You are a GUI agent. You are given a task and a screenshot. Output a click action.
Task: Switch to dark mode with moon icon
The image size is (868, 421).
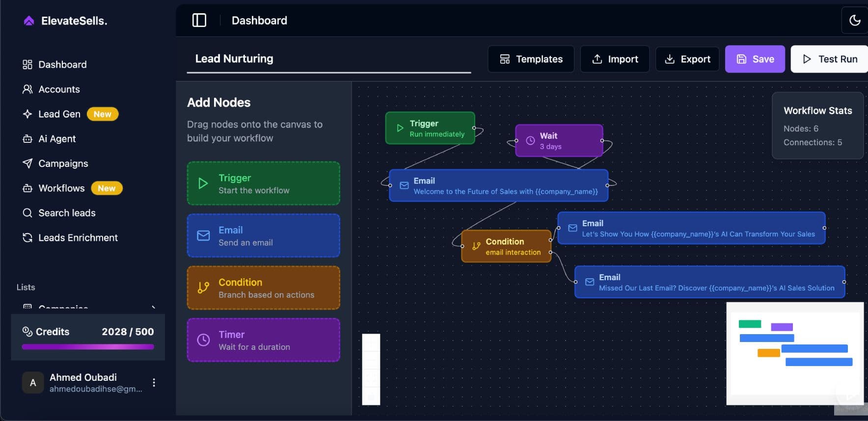(x=855, y=20)
